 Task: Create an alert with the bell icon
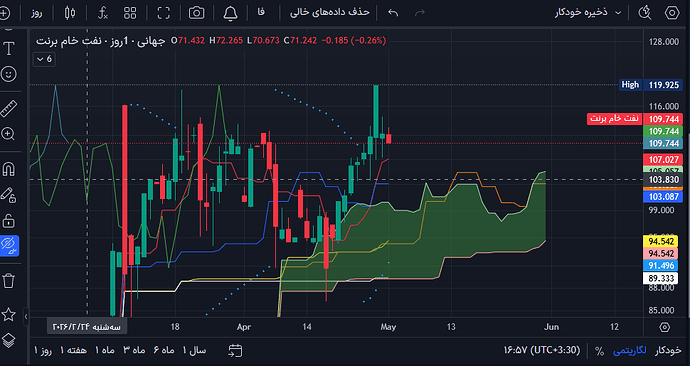230,13
